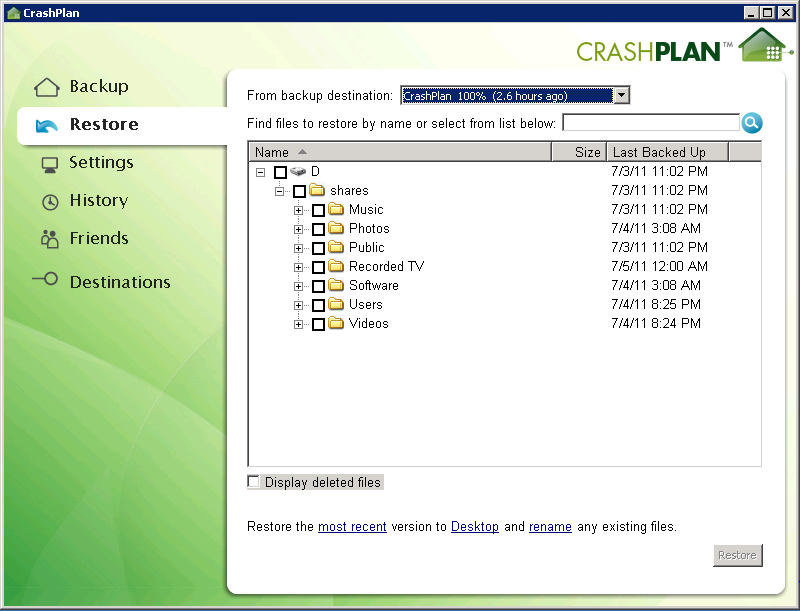
Task: Click the Backup house icon in sidebar
Action: (x=46, y=87)
